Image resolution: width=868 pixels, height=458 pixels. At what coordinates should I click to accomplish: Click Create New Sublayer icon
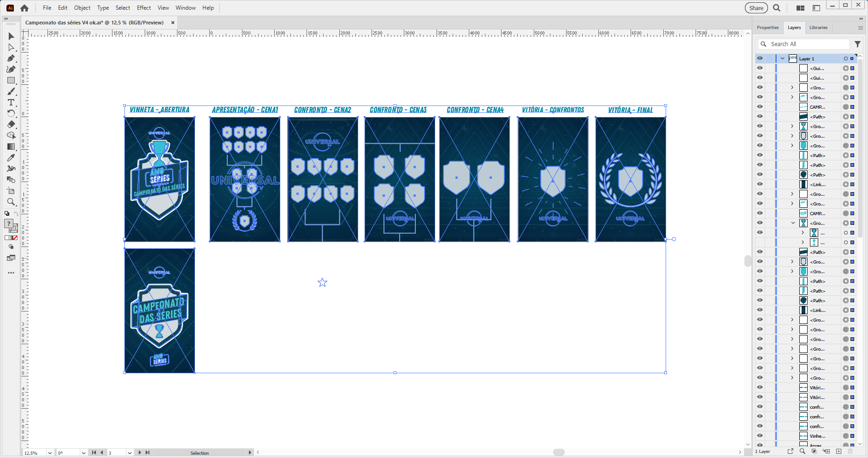827,452
